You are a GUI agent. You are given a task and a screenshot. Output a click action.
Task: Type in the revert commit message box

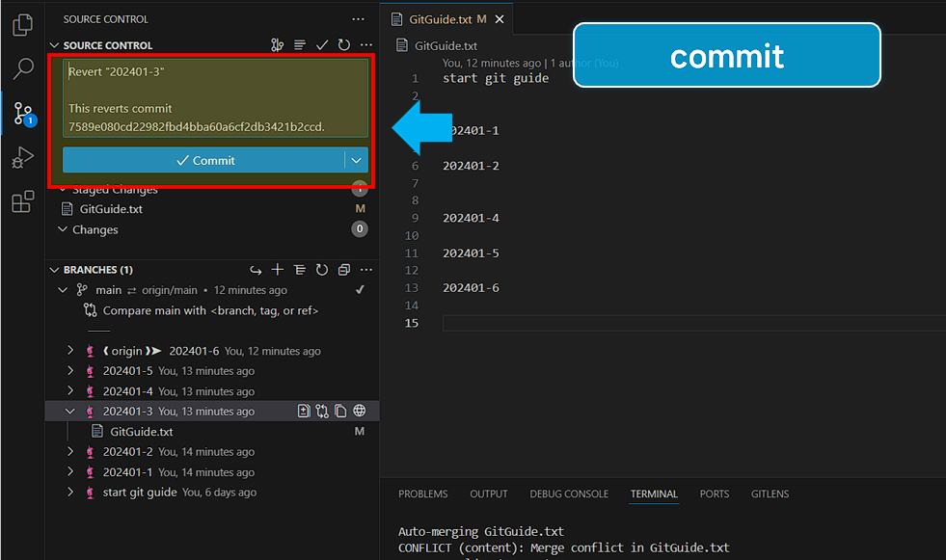coord(212,96)
